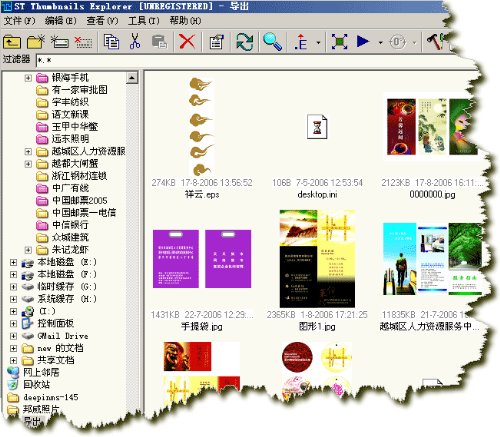Select the 有一家审批图 folder
Screen dimensions: 500x437
(x=79, y=90)
